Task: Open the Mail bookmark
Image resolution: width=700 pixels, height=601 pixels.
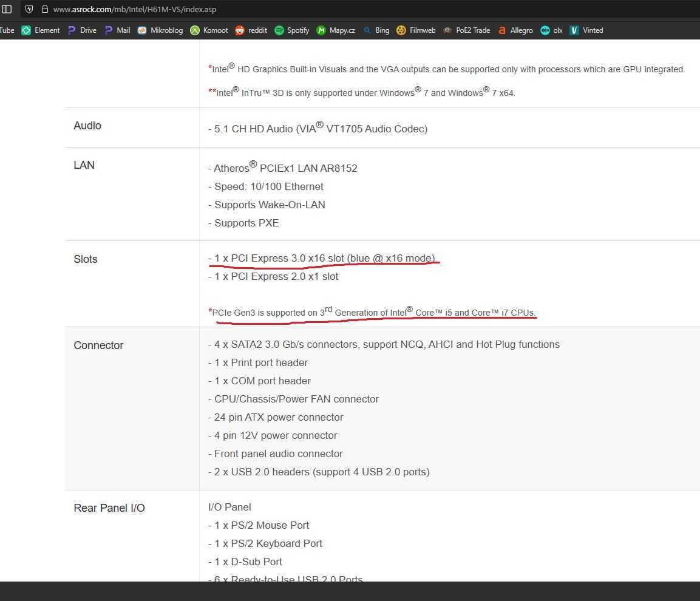Action: click(x=117, y=30)
